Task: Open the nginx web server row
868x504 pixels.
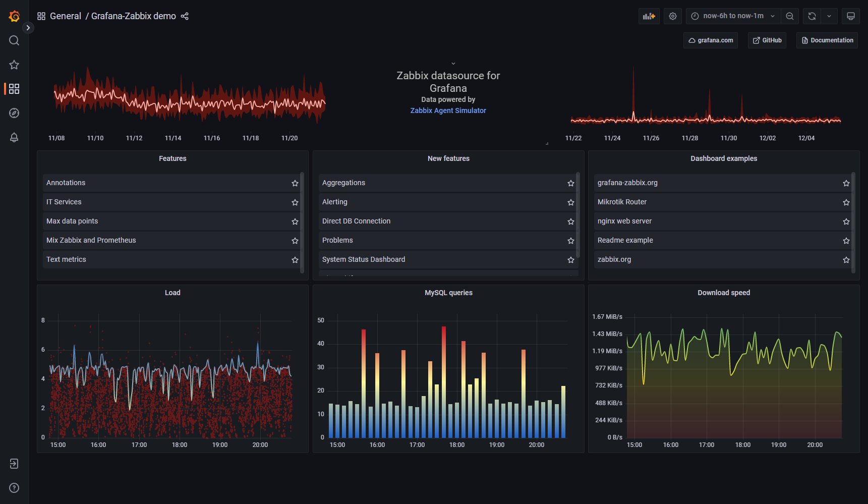Action: click(x=723, y=221)
